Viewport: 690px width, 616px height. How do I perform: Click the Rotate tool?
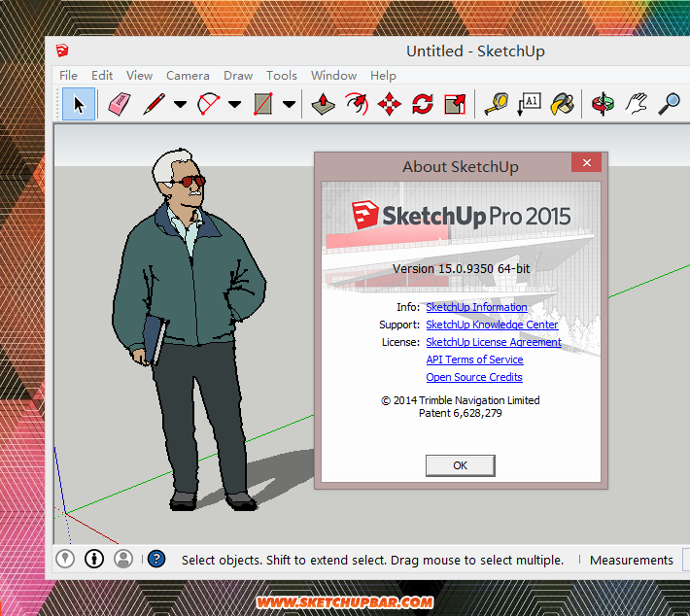423,104
